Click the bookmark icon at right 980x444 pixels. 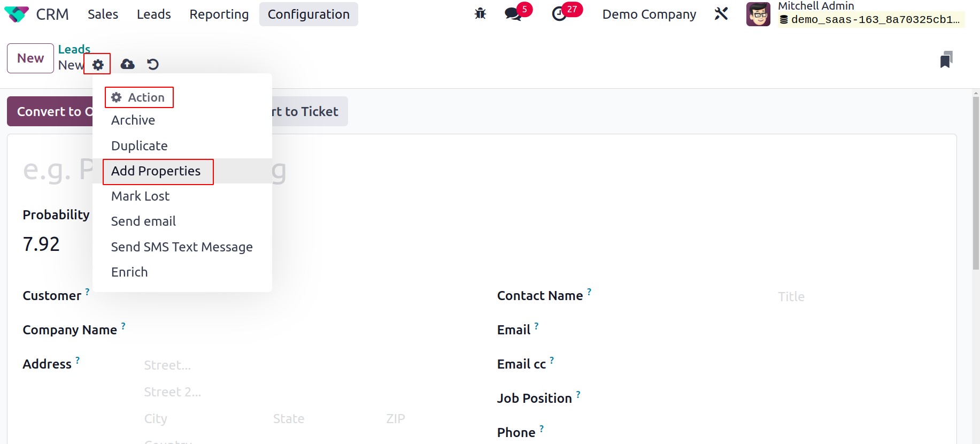click(946, 59)
